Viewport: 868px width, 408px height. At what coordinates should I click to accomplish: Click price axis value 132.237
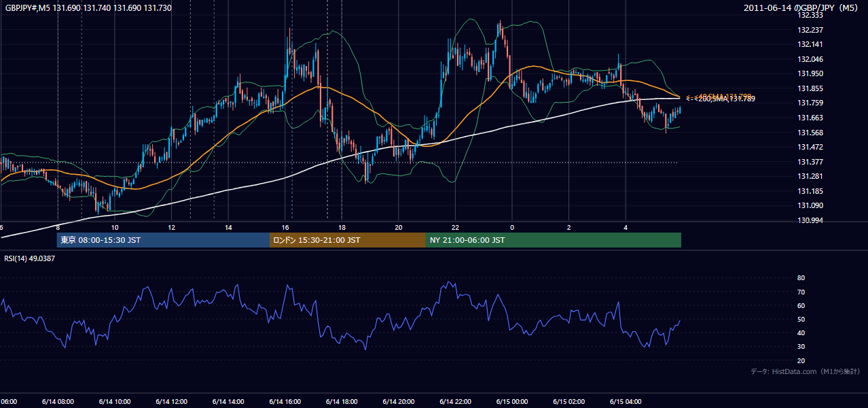tap(810, 30)
